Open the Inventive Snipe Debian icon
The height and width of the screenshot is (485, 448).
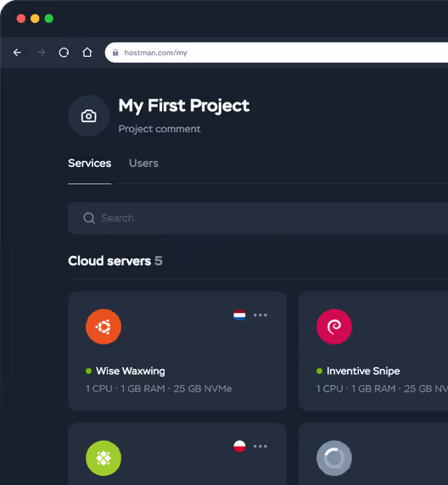[334, 326]
